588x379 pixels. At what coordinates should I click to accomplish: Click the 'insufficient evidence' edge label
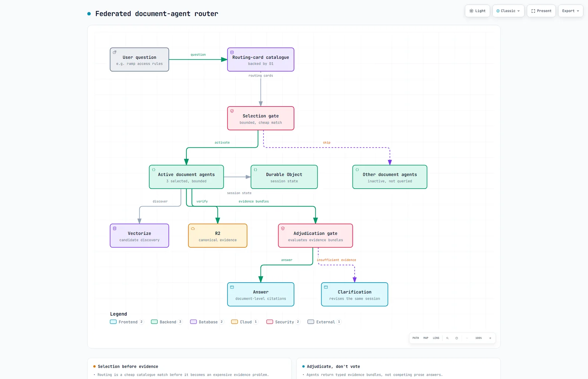336,260
